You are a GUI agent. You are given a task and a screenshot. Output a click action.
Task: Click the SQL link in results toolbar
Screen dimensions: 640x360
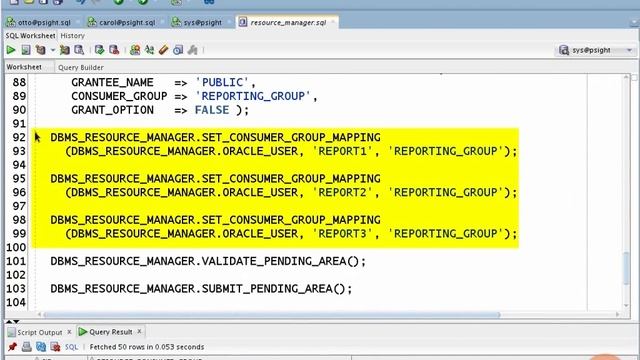71,347
